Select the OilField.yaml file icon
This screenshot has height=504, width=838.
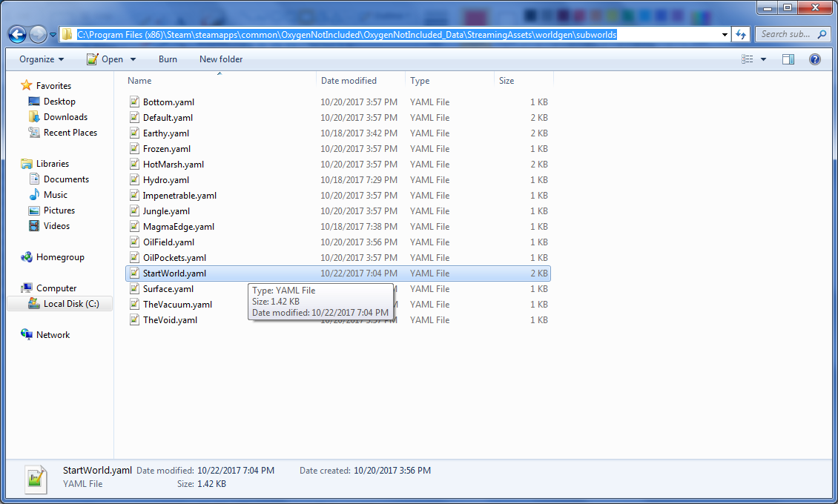134,242
